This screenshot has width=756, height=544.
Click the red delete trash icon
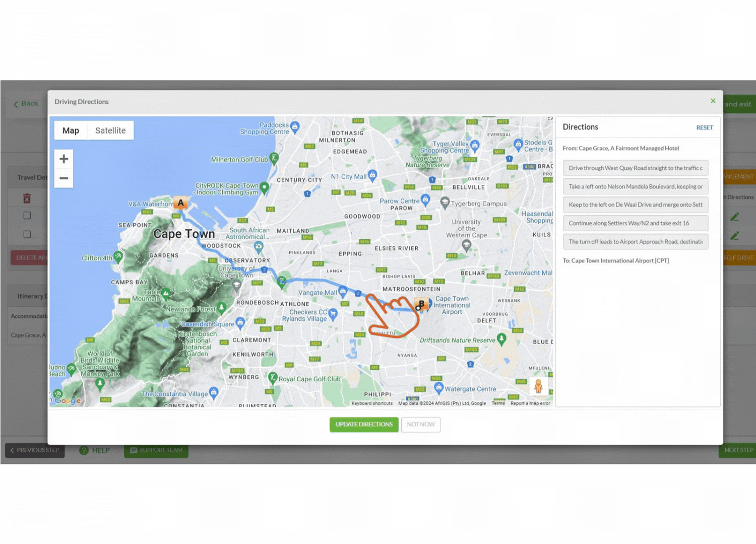coord(27,198)
